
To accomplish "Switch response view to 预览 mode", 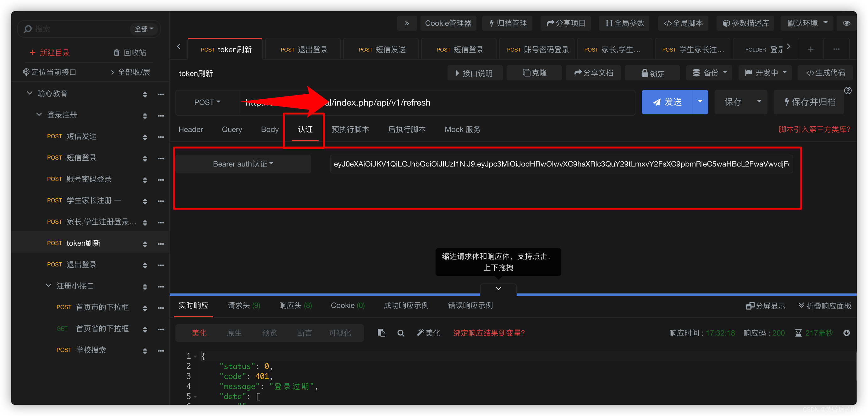I will 269,333.
